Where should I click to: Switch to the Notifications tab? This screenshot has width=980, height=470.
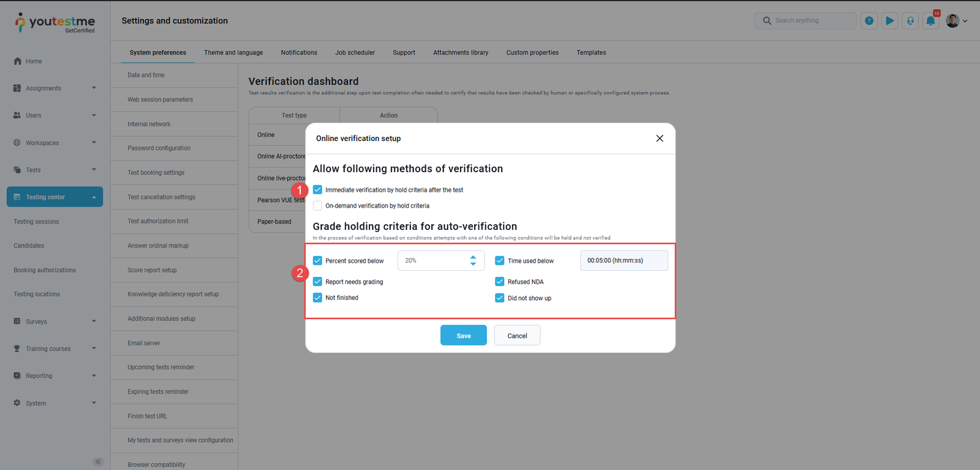pos(299,53)
